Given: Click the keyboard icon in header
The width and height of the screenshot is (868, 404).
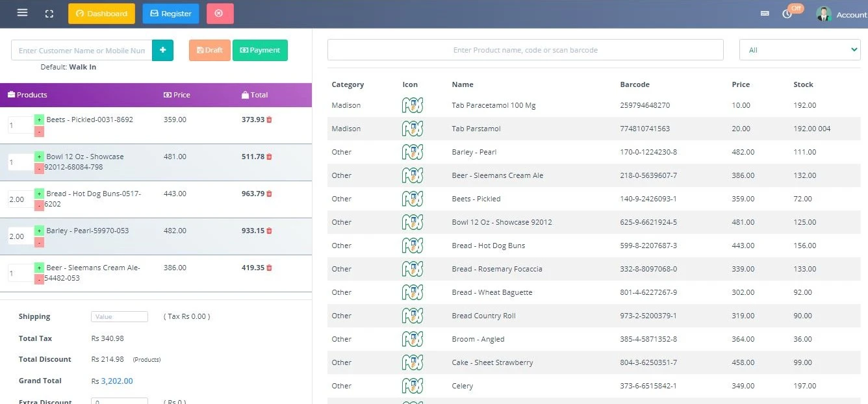Looking at the screenshot, I should tap(765, 14).
